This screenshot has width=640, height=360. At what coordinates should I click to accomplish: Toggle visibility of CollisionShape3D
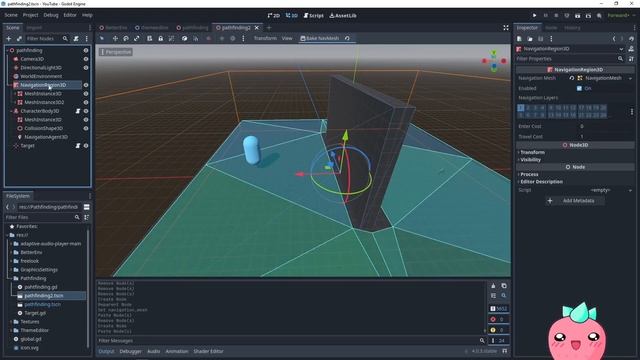pyautogui.click(x=86, y=128)
